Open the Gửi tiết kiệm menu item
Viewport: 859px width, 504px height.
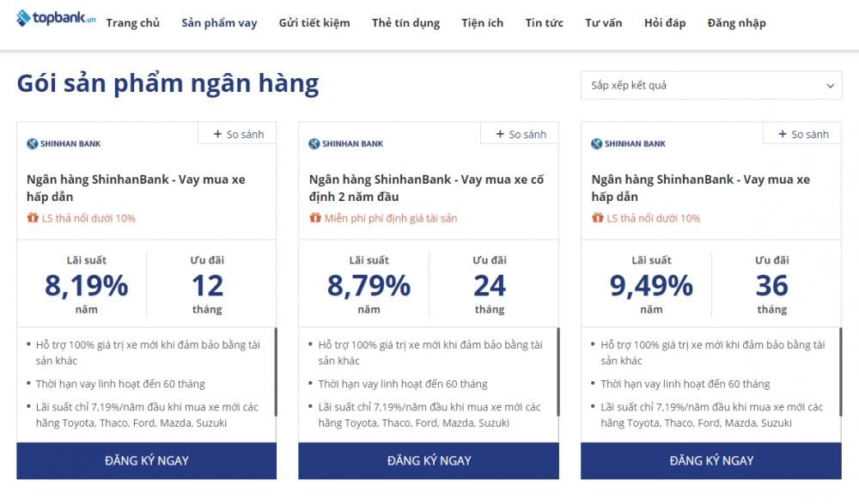coord(314,23)
